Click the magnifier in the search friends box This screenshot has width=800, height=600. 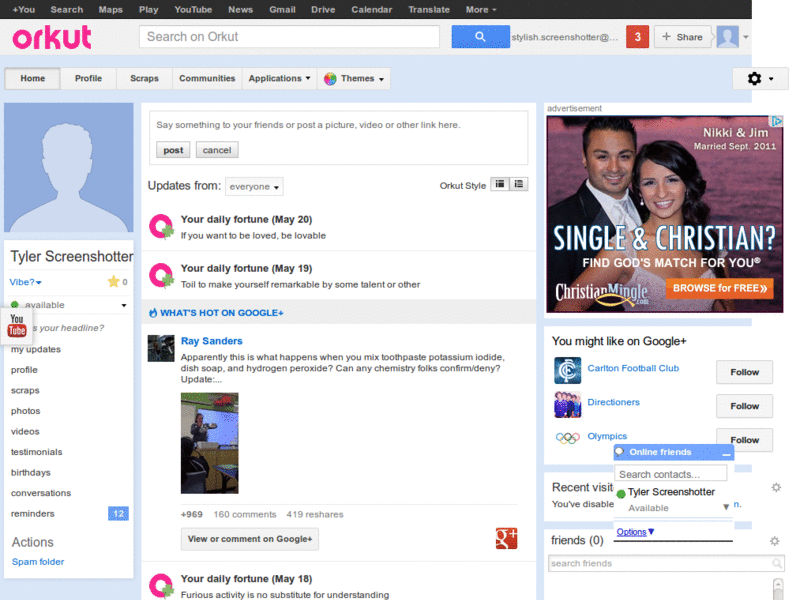click(x=777, y=563)
